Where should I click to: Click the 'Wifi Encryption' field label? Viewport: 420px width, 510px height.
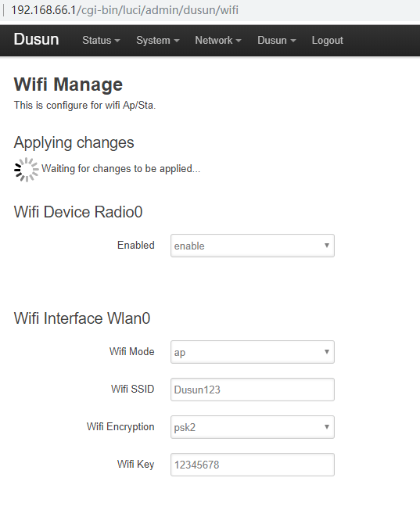click(120, 427)
